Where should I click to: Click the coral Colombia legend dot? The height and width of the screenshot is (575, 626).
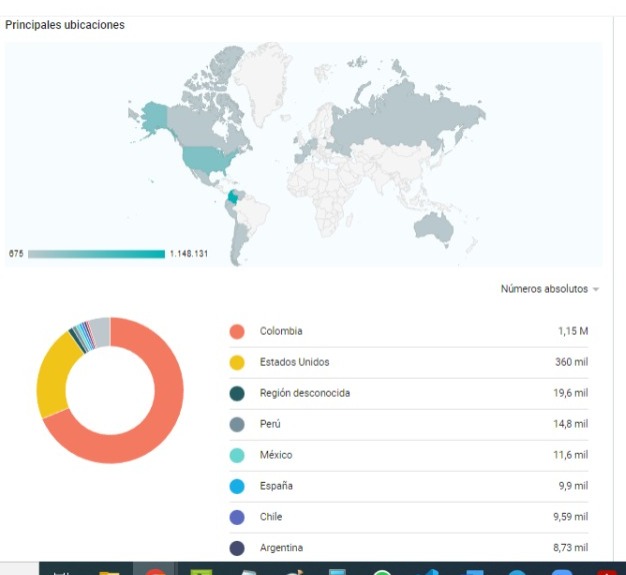[237, 331]
